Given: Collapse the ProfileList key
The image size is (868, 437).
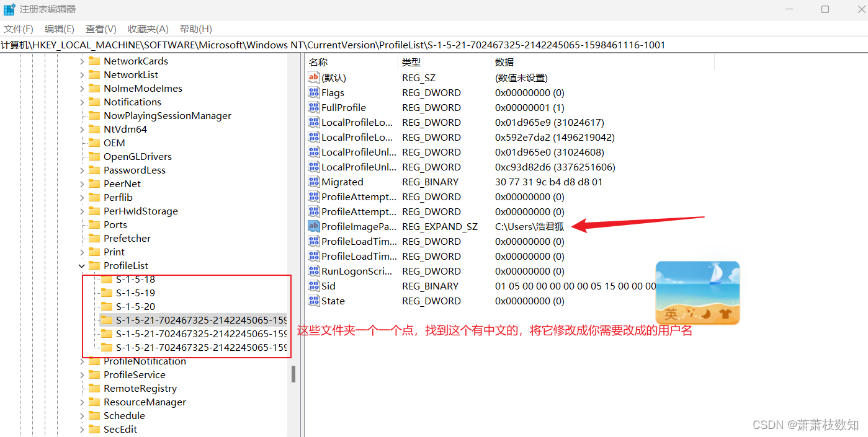Looking at the screenshot, I should (82, 265).
